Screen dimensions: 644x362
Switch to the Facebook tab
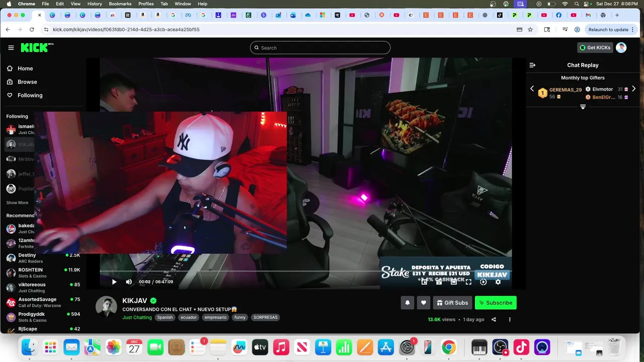(558, 15)
